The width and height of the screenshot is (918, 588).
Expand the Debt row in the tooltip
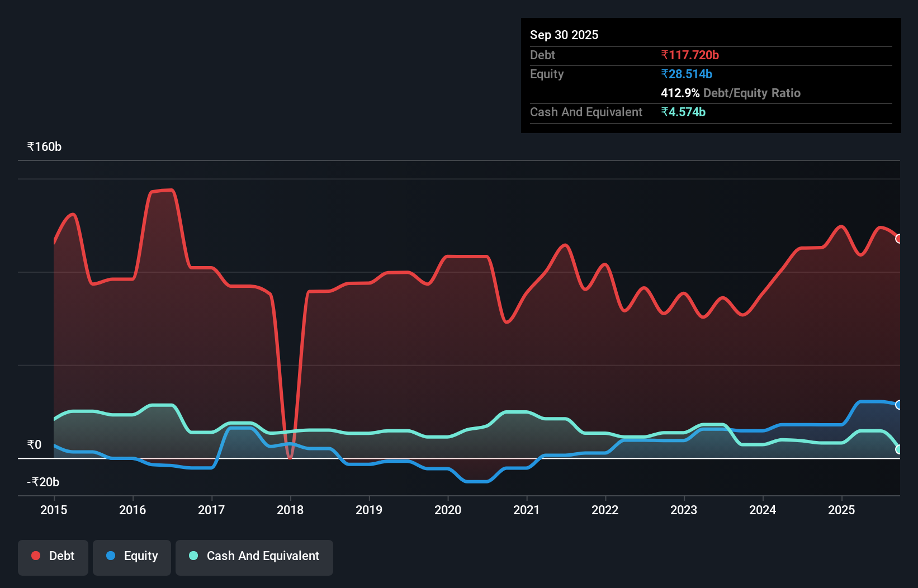(542, 55)
